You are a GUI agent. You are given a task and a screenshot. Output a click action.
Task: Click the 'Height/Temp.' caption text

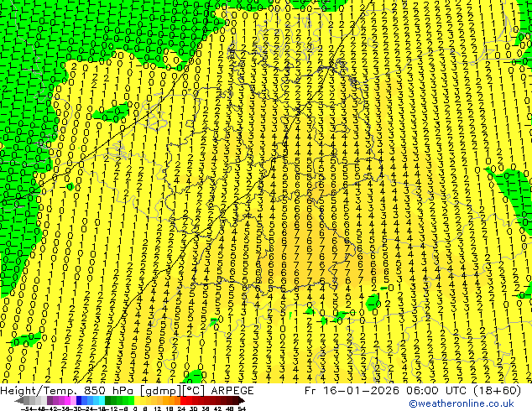(x=40, y=391)
